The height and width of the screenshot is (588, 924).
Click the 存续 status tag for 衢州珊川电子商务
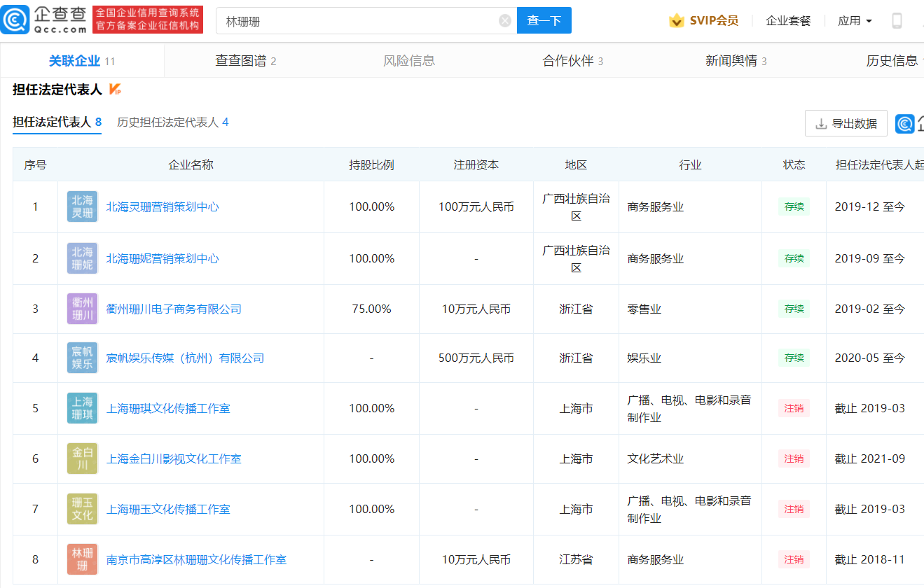794,309
